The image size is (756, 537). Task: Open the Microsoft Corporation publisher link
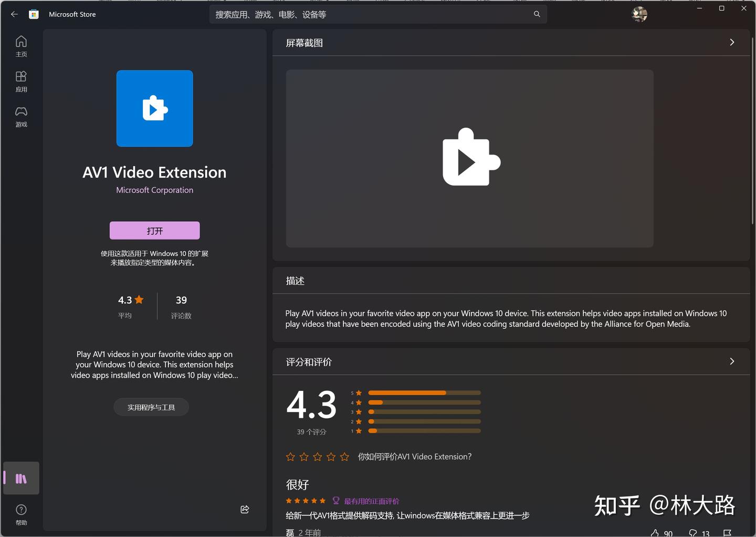click(x=154, y=190)
